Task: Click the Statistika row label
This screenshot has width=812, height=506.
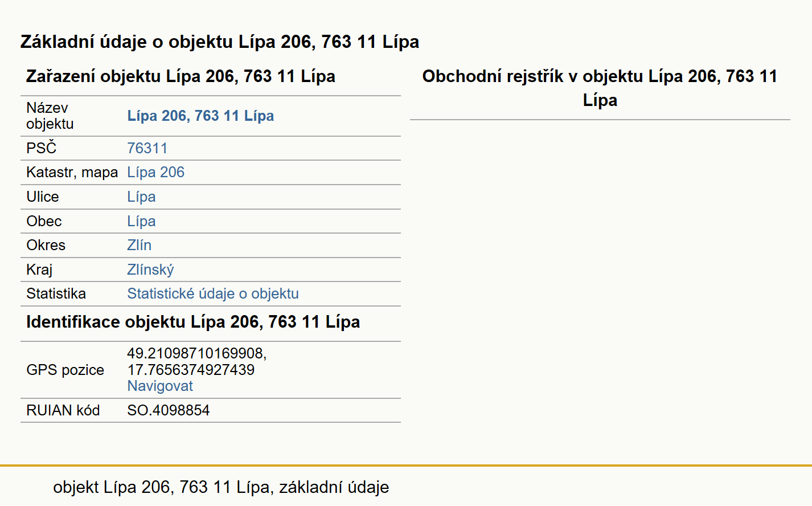Action: [x=56, y=293]
